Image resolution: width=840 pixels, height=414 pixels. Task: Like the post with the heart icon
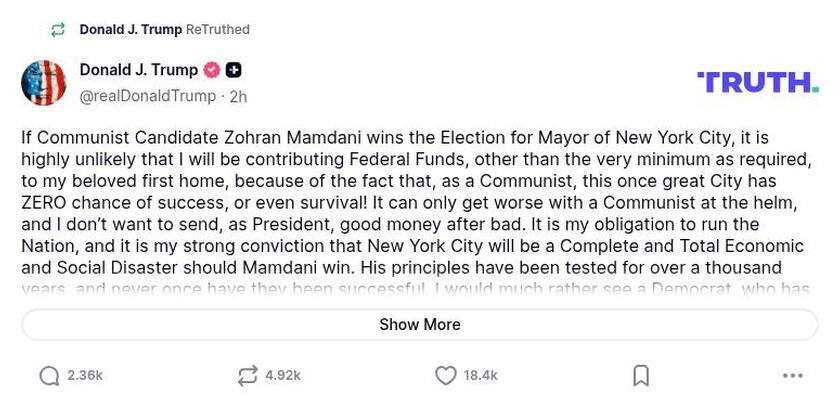tap(446, 376)
